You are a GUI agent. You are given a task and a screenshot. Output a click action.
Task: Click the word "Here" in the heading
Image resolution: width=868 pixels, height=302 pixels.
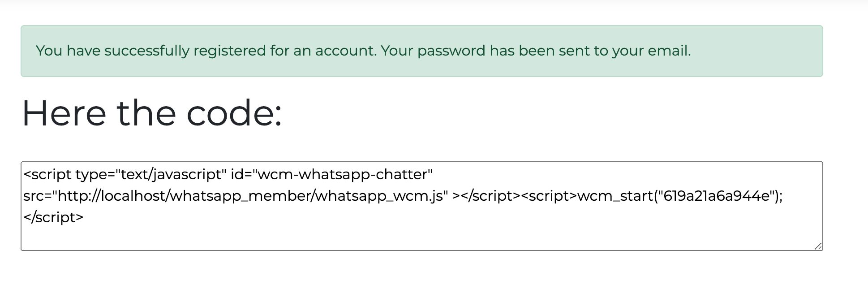(x=64, y=113)
